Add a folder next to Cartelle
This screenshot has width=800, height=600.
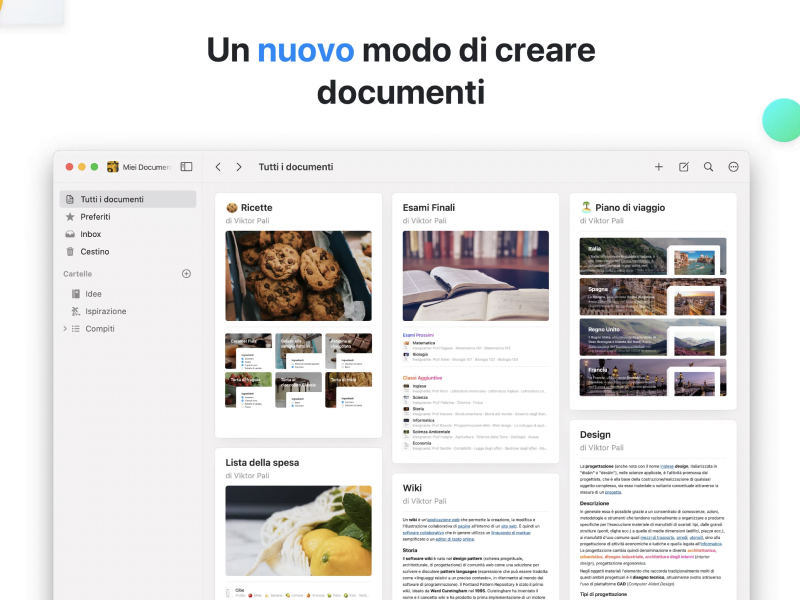(x=186, y=274)
